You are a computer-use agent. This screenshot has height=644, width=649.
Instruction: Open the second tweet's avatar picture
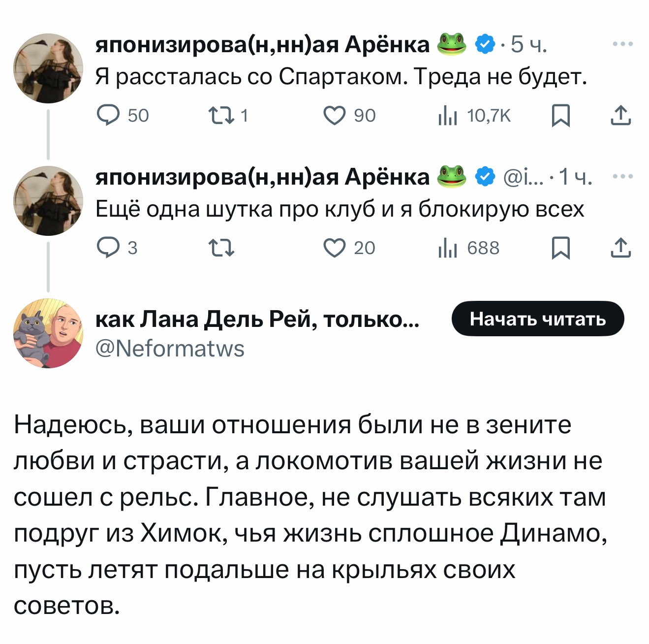48,200
